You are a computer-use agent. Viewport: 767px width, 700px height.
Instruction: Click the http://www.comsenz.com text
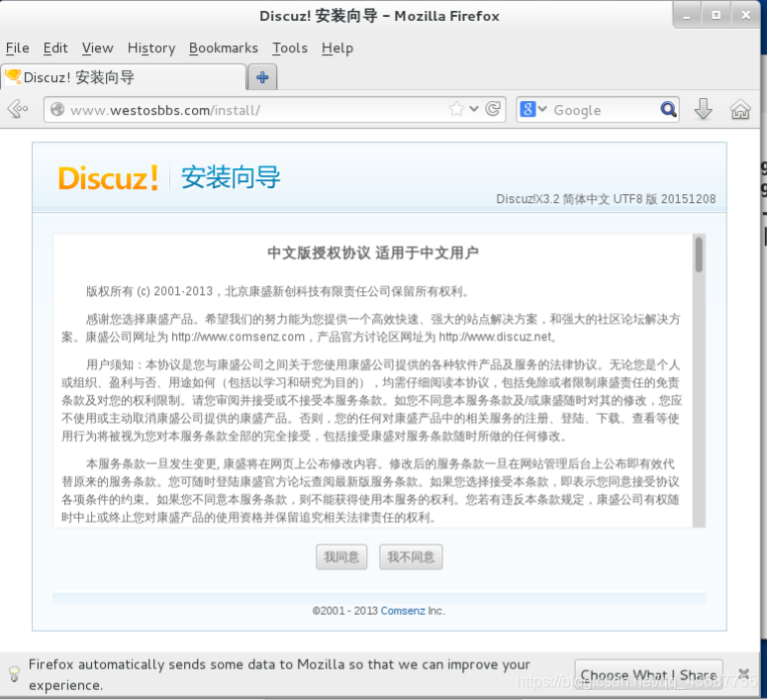tap(238, 338)
